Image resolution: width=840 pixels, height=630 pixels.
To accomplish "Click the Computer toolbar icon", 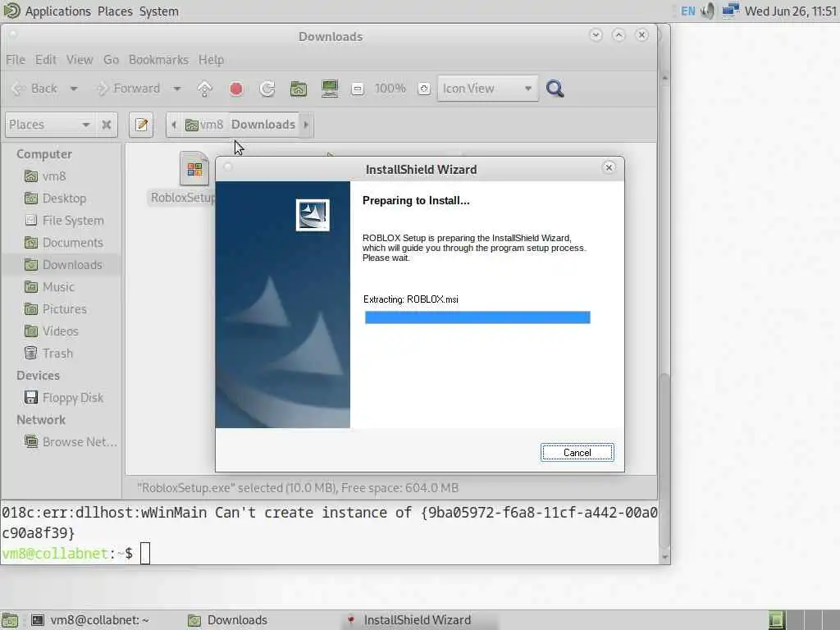I will pyautogui.click(x=330, y=89).
